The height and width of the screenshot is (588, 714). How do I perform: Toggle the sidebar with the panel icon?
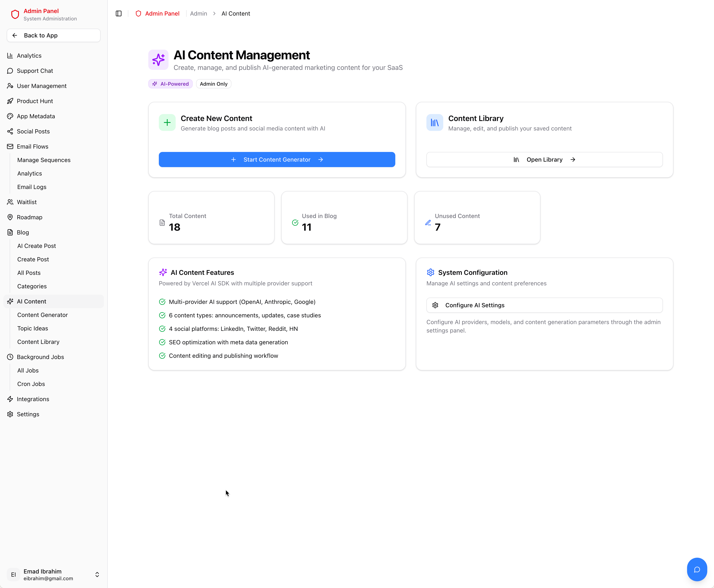[x=118, y=13]
